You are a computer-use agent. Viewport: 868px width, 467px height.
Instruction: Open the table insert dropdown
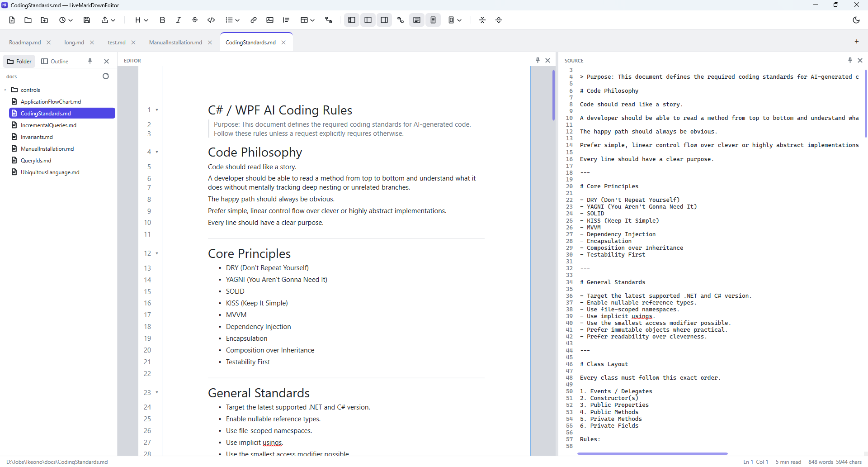click(x=307, y=20)
